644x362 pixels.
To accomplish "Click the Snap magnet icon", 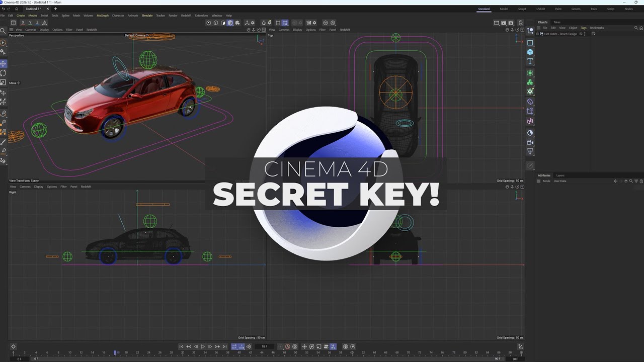I will (x=264, y=23).
